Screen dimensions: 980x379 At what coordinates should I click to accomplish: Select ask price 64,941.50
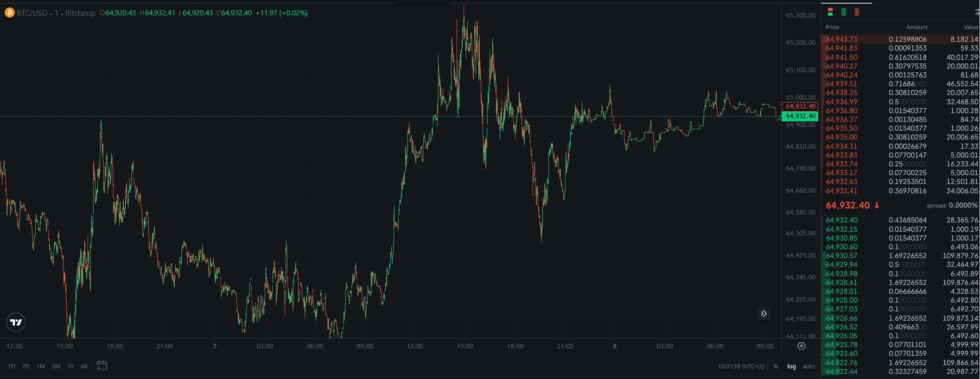point(841,57)
